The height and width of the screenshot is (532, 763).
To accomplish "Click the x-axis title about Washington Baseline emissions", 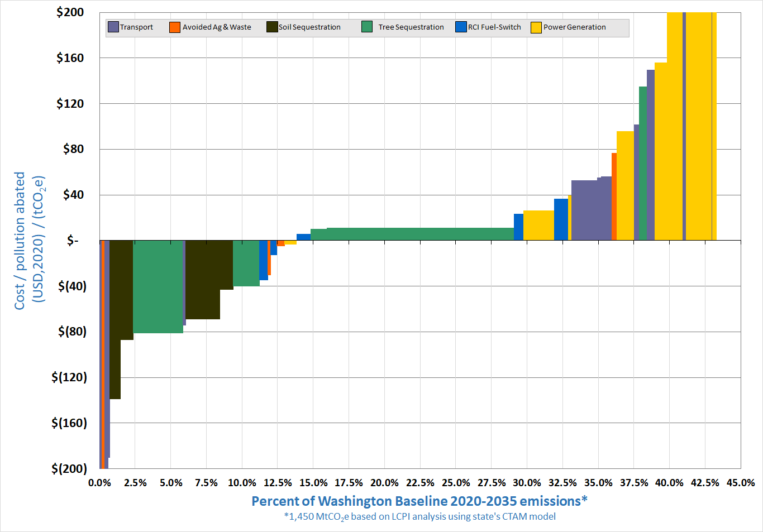I will point(419,501).
